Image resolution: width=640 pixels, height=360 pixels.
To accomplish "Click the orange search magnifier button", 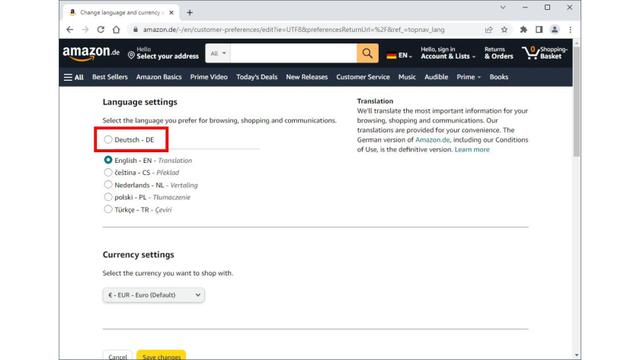I will [x=367, y=53].
